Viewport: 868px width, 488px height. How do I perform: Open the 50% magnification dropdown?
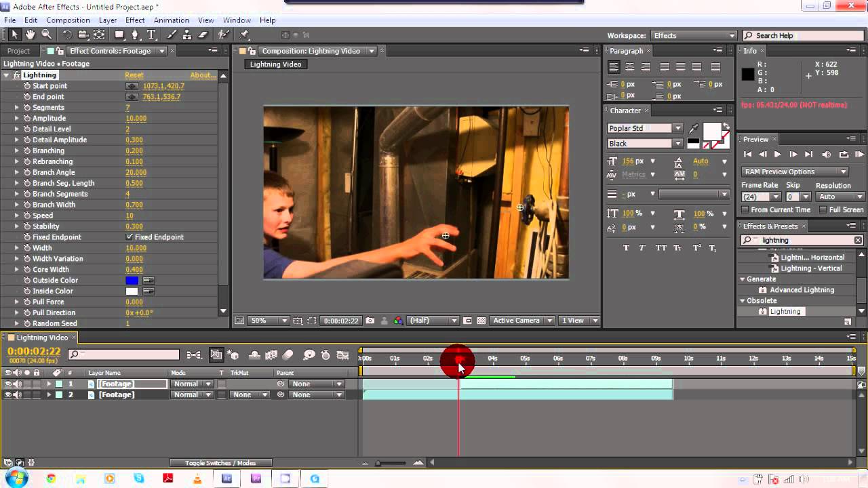[267, 321]
